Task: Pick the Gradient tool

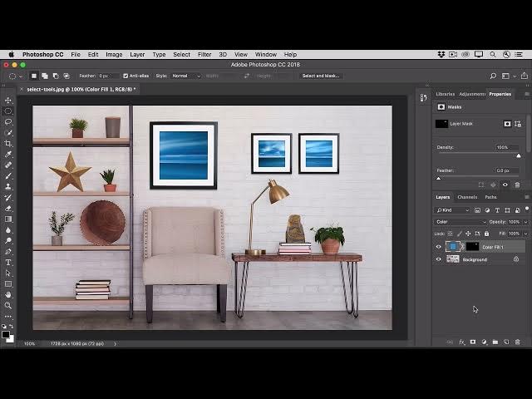Action: tap(8, 219)
